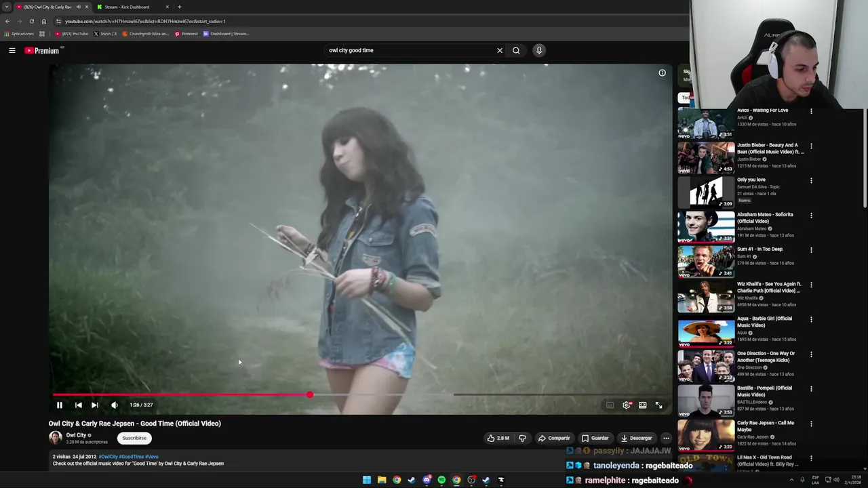Click the #OwlCity hashtag link
The image size is (868, 488).
[108, 457]
